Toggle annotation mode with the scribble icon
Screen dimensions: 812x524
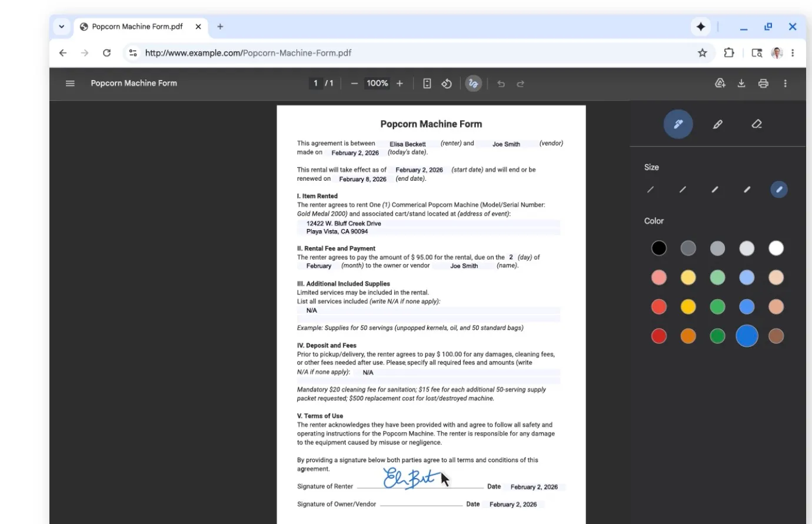pos(474,83)
